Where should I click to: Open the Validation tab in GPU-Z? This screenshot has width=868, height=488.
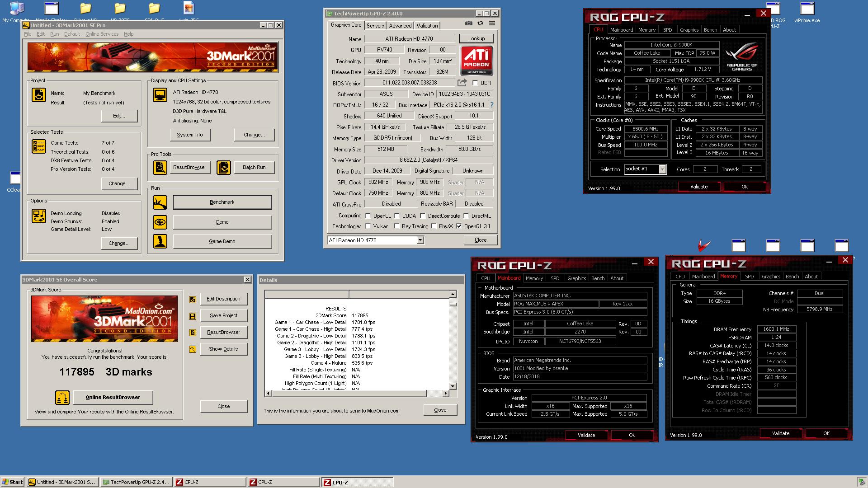click(427, 26)
